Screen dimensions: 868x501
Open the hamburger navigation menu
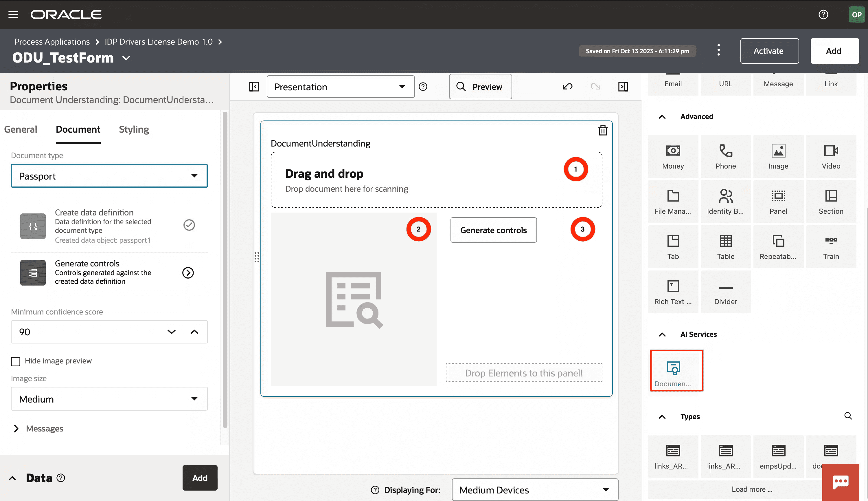(x=13, y=14)
